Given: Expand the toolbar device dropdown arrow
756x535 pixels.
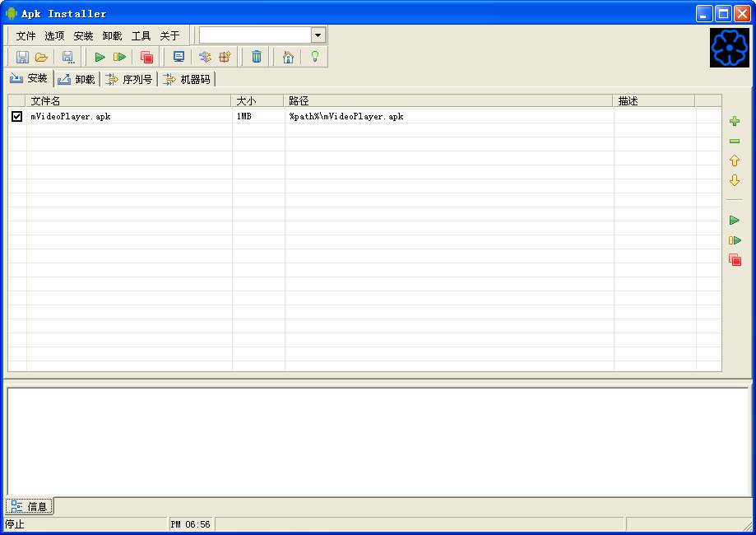Looking at the screenshot, I should (318, 35).
